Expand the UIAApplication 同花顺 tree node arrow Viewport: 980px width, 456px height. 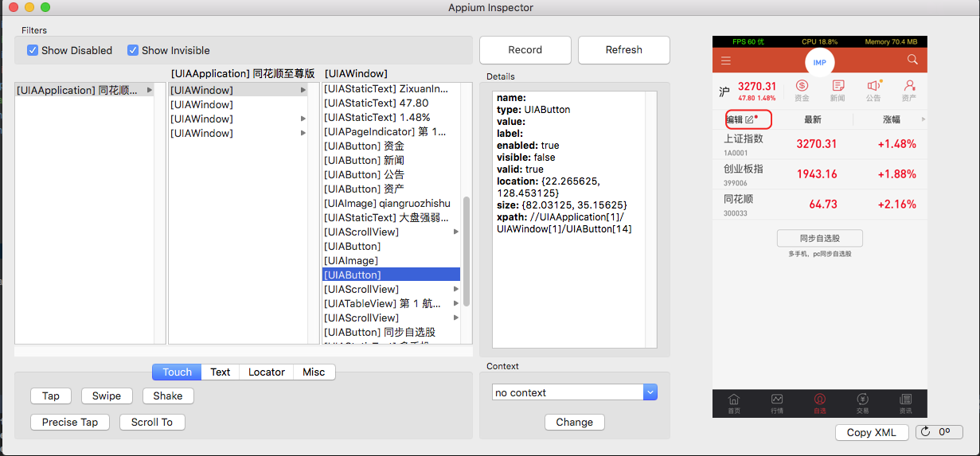150,91
